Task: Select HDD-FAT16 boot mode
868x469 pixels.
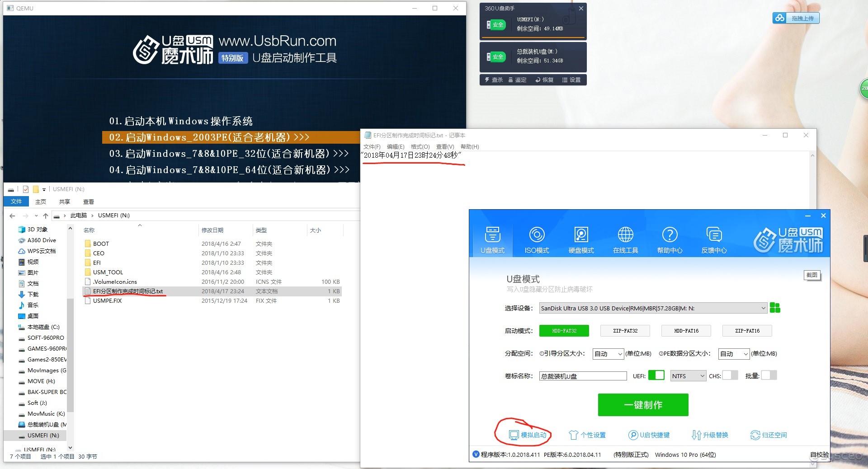Action: pyautogui.click(x=686, y=331)
